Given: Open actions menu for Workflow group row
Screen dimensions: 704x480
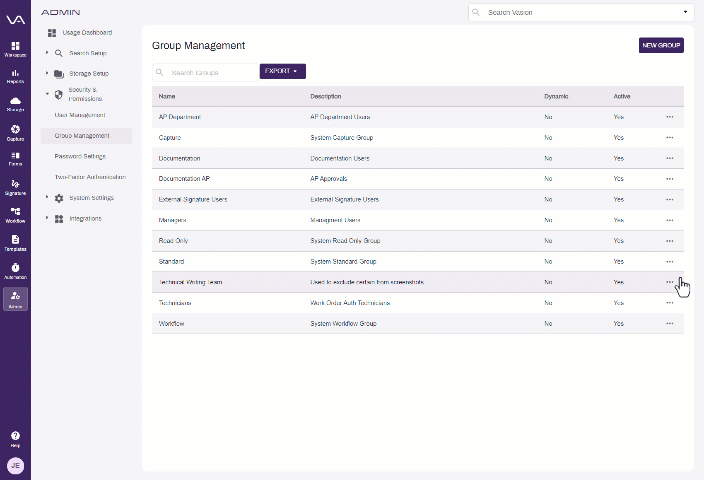Looking at the screenshot, I should (x=669, y=323).
